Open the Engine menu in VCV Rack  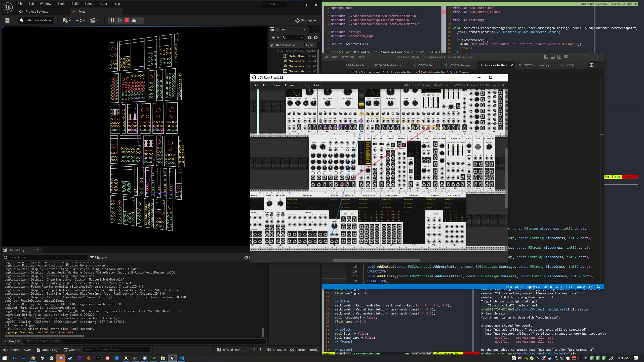click(x=290, y=85)
